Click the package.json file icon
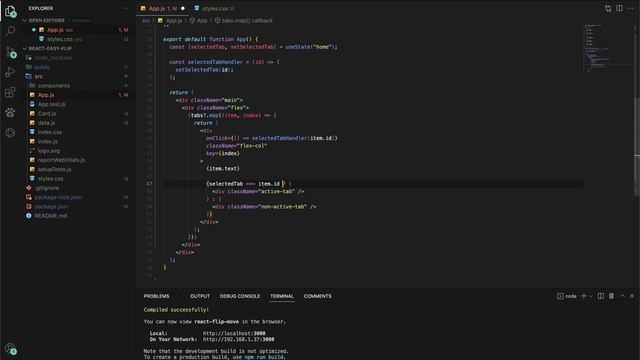Viewport: 640px width, 360px height. click(29, 206)
